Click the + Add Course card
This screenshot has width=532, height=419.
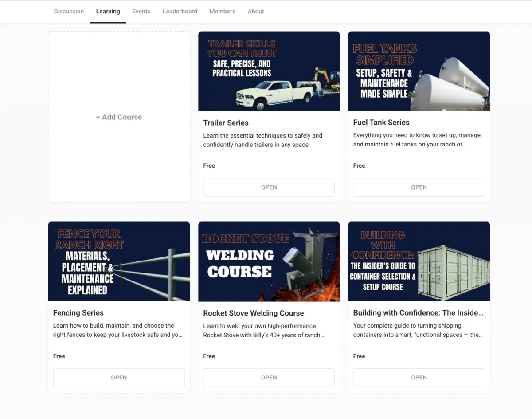(x=119, y=117)
